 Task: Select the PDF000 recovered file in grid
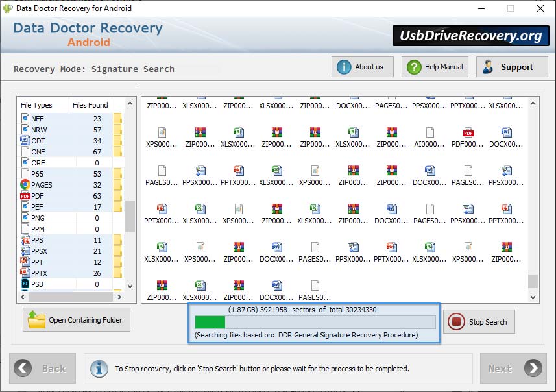[468, 132]
